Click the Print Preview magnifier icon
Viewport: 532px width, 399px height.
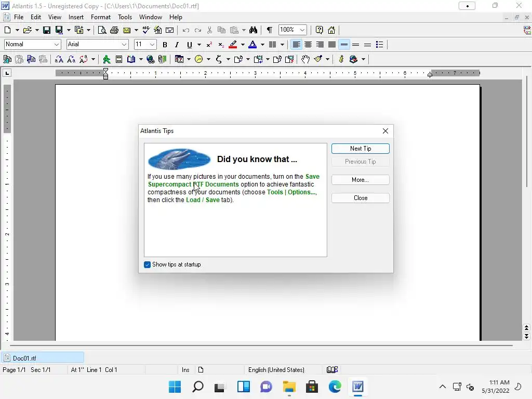point(102,30)
